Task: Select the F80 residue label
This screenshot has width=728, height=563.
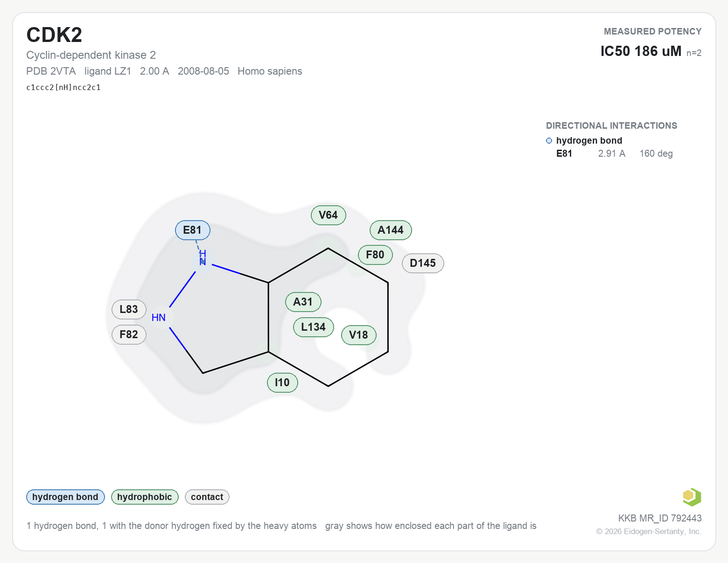Action: point(375,255)
